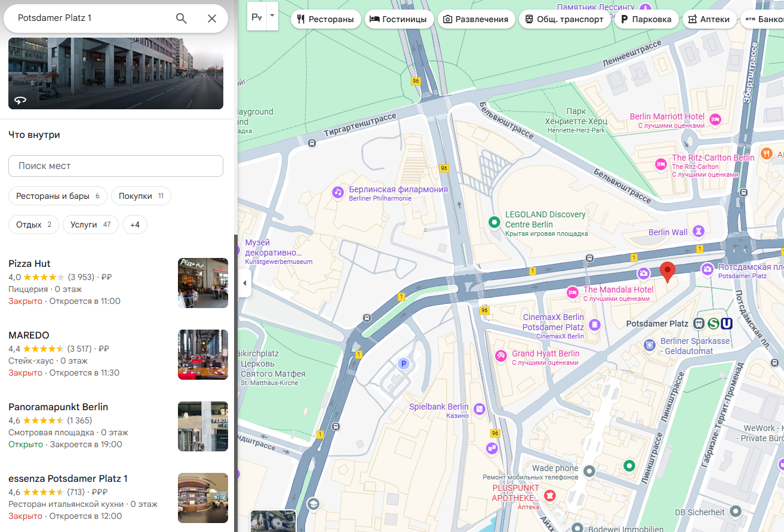Focus the Поиск мест input field
The width and height of the screenshot is (784, 532).
click(x=116, y=166)
